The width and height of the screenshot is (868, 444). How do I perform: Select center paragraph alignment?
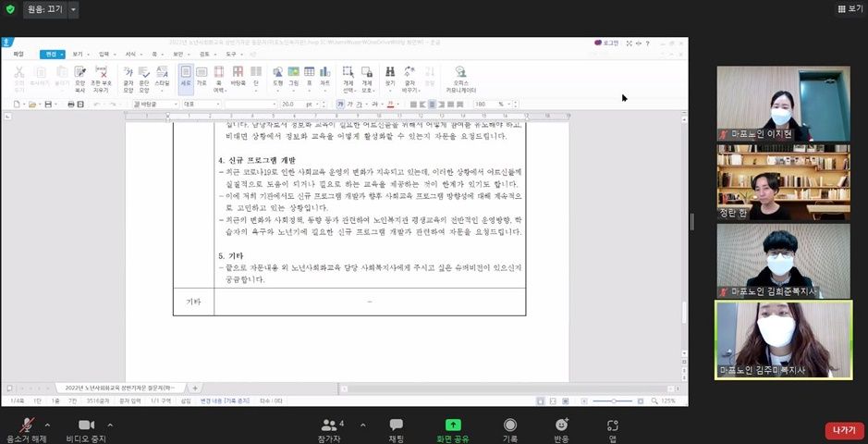pyautogui.click(x=433, y=105)
